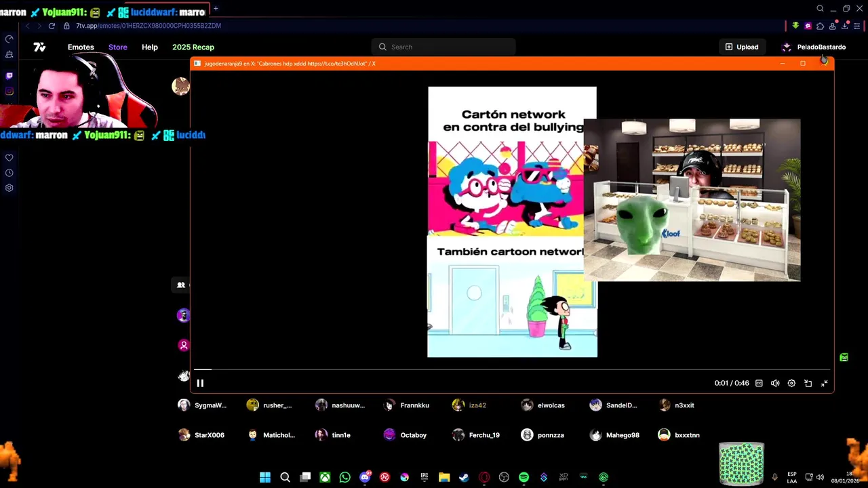This screenshot has width=868, height=488.
Task: Open Discord from the taskbar
Action: pos(365,477)
